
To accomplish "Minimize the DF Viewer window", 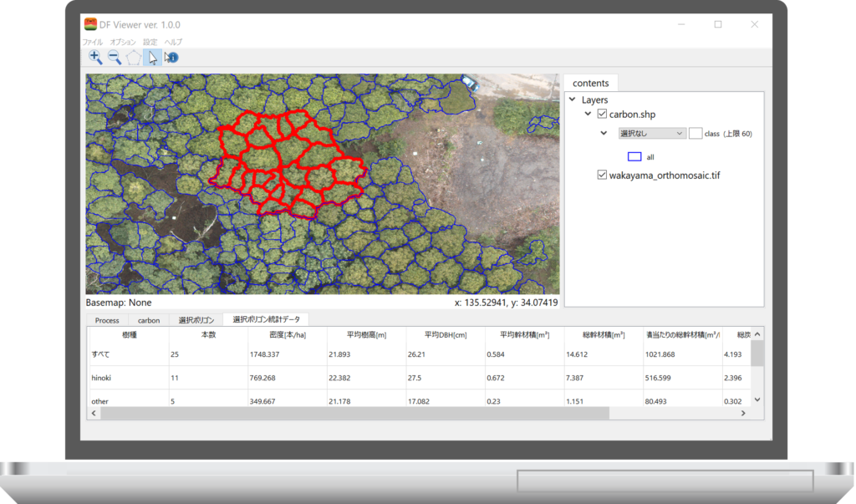I will pos(681,24).
